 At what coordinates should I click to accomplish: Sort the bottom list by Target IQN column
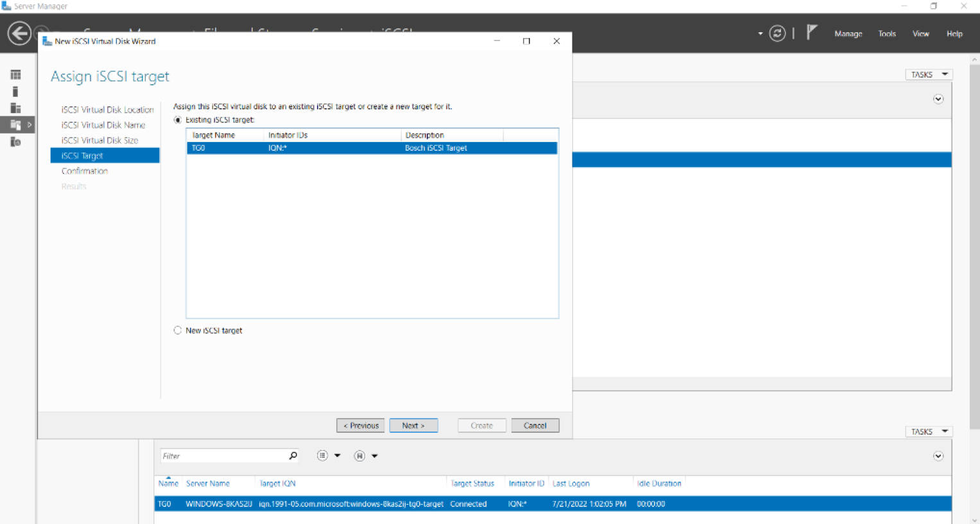click(277, 484)
